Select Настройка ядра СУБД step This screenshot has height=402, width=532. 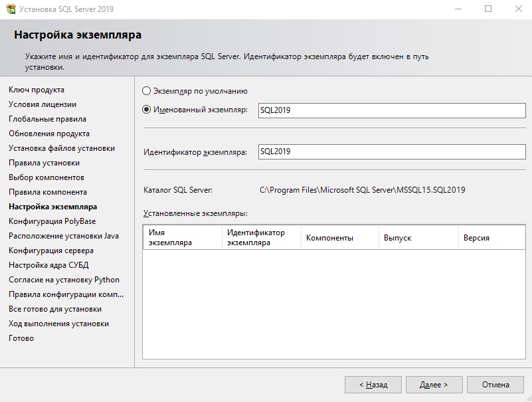click(49, 265)
